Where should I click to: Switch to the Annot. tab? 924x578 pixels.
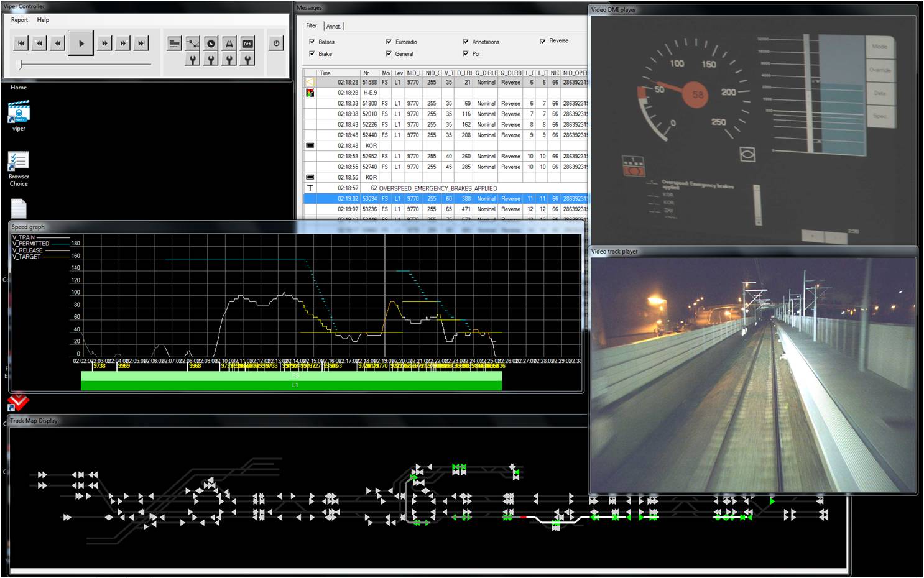pos(333,26)
